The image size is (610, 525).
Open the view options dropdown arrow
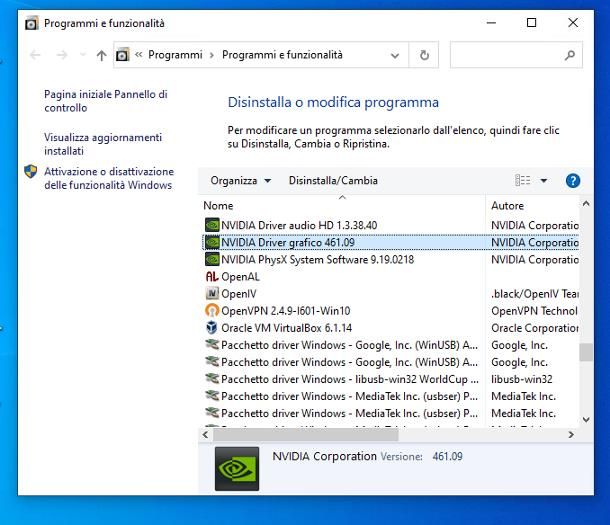tap(544, 180)
